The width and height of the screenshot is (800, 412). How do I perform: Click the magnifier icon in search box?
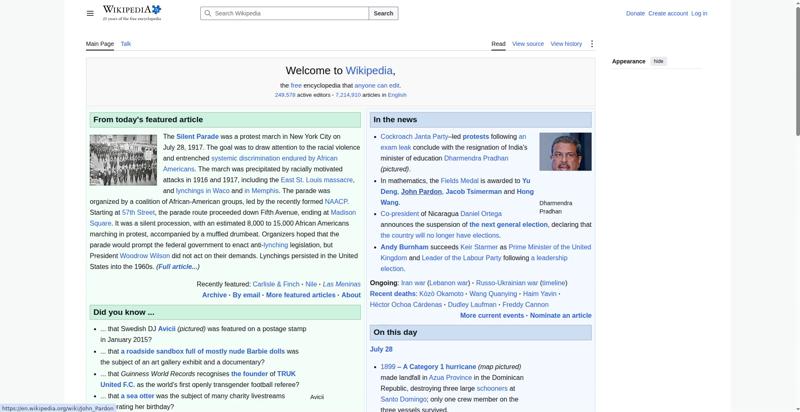point(208,13)
